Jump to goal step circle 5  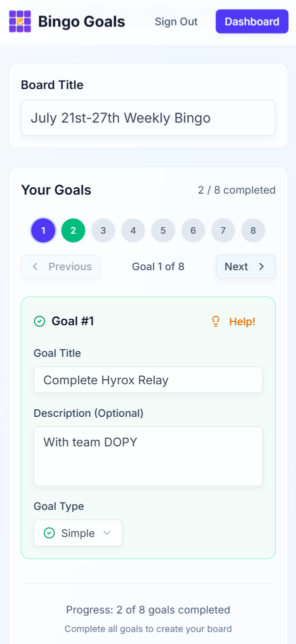pos(163,231)
